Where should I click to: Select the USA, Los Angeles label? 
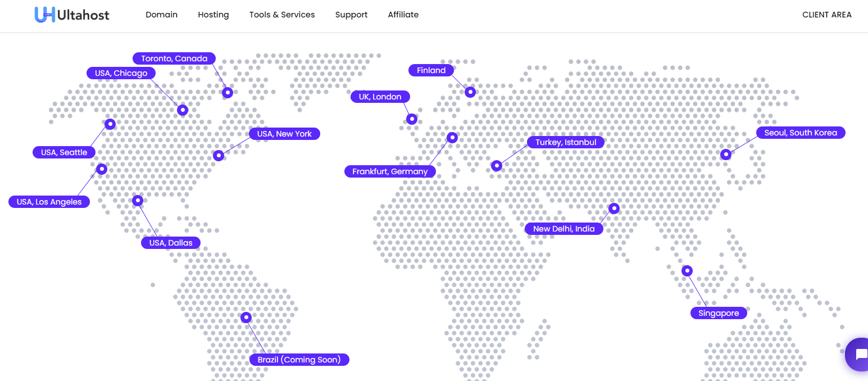click(49, 202)
